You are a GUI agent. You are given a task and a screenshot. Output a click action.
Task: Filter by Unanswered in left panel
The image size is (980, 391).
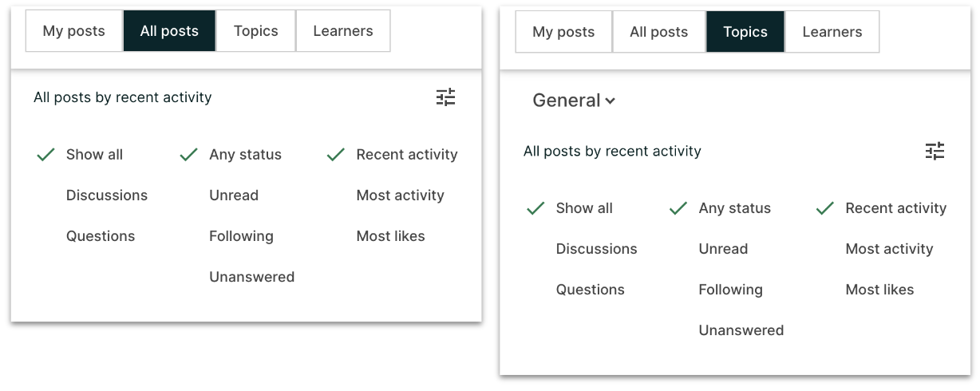tap(252, 277)
